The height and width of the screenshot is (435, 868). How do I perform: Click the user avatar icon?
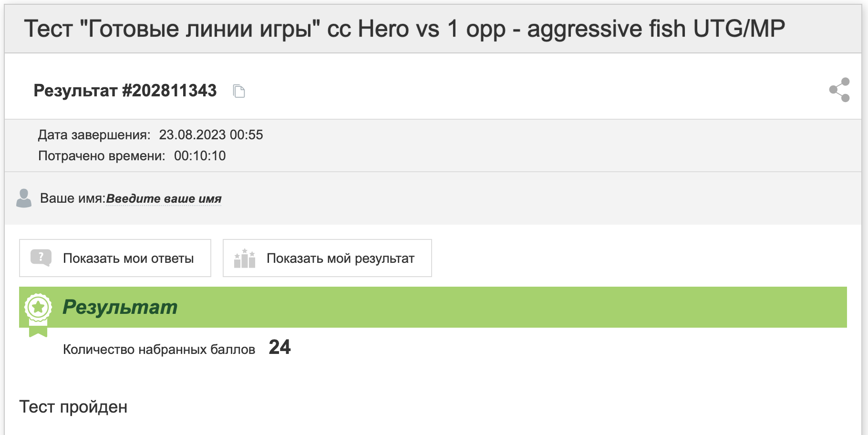point(23,198)
